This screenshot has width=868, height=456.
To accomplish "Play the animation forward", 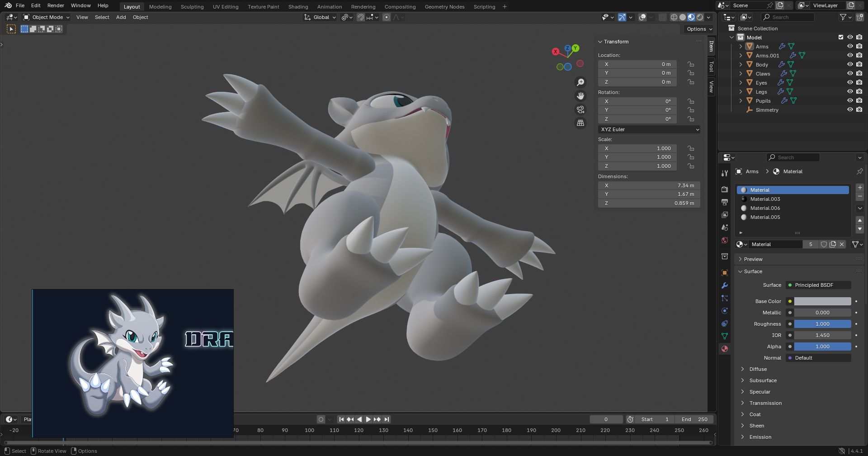I will tap(368, 419).
